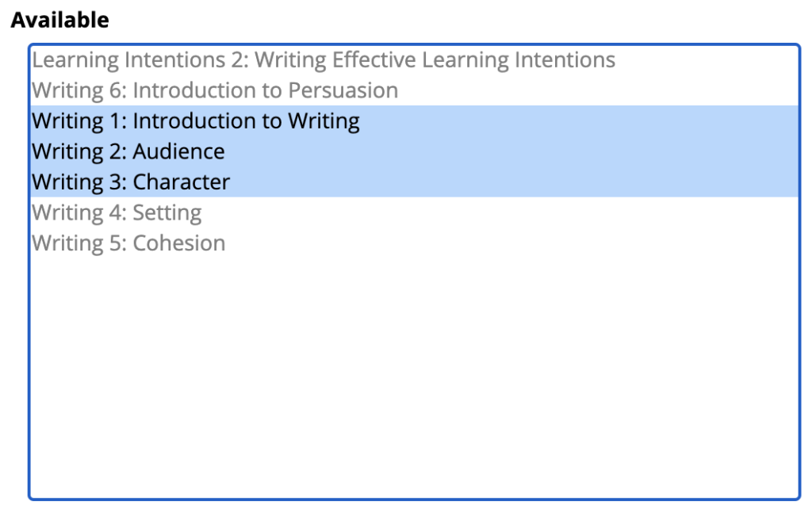Image resolution: width=812 pixels, height=524 pixels.
Task: Select Writing 4: Setting in the list
Action: [117, 212]
